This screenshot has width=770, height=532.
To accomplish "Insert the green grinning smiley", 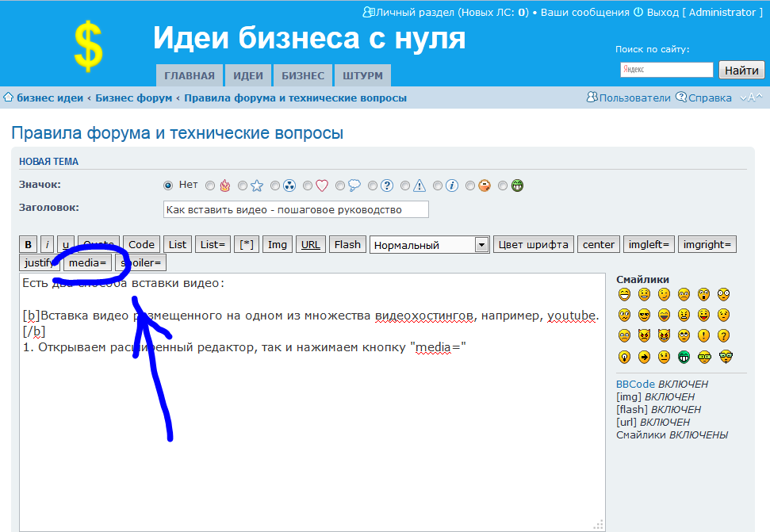I will [x=684, y=357].
